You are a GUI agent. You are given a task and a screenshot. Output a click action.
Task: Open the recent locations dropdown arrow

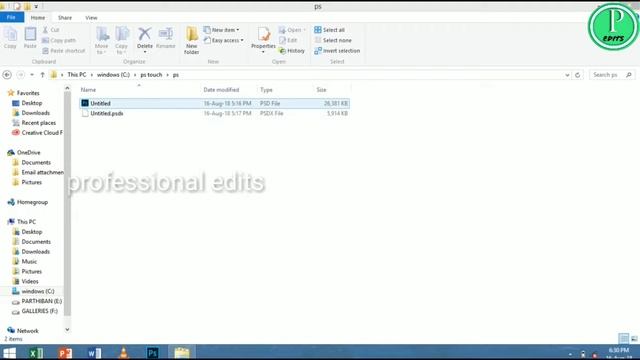tap(32, 75)
